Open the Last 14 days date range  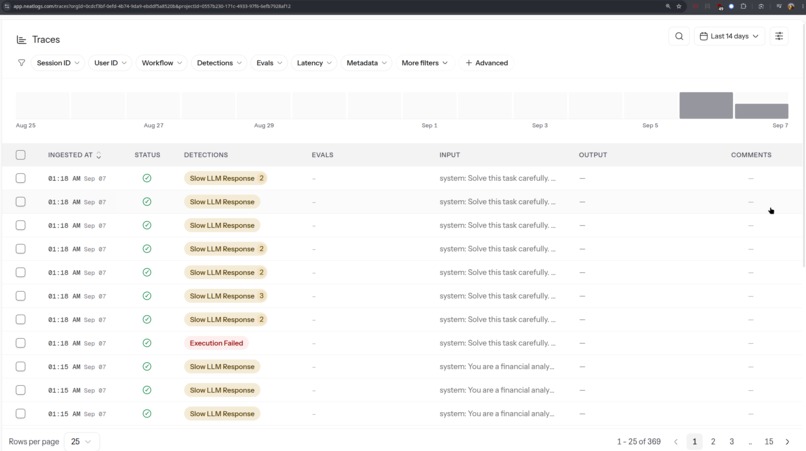[x=729, y=37]
